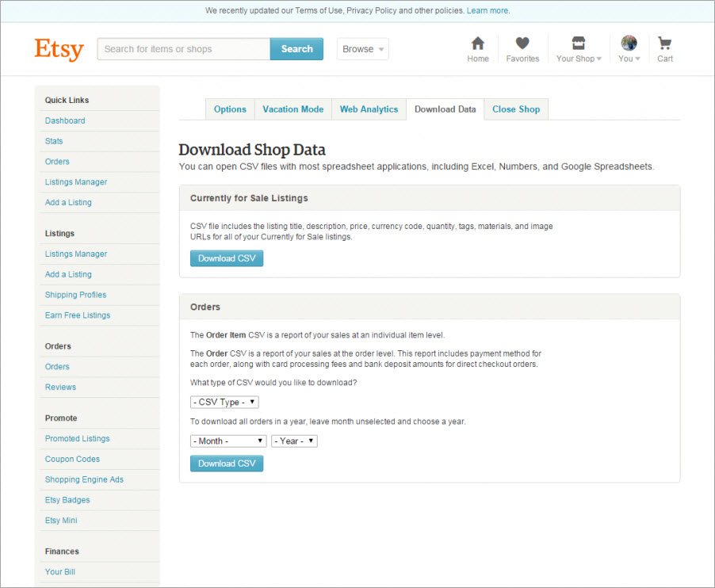Open Listings Manager under Listings section

click(75, 254)
